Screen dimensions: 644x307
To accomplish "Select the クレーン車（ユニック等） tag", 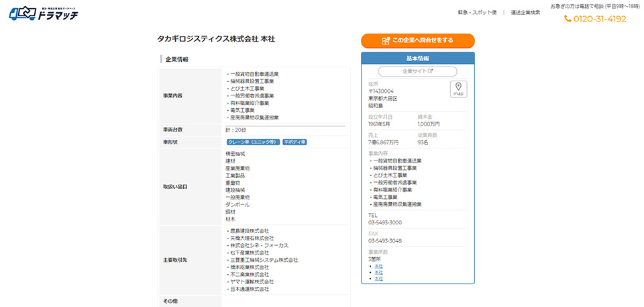I will pyautogui.click(x=253, y=142).
